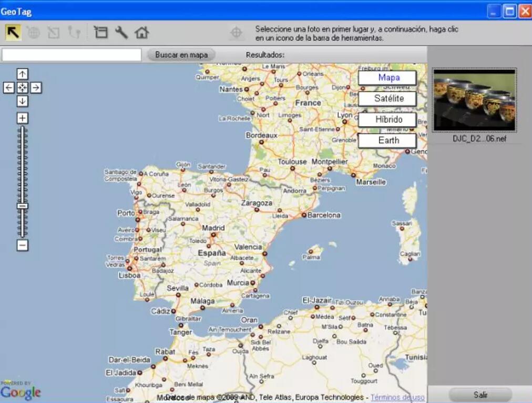The image size is (532, 403).
Task: Switch to Satélite view
Action: click(x=387, y=99)
